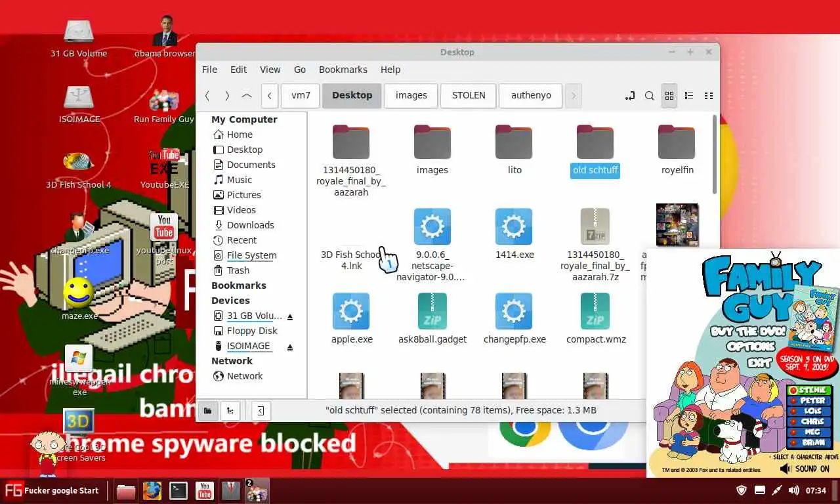
Task: Collapse the Network sidebar heading
Action: pos(232,361)
